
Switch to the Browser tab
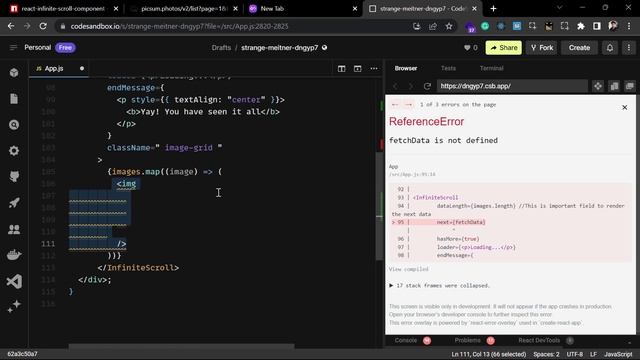(x=406, y=69)
